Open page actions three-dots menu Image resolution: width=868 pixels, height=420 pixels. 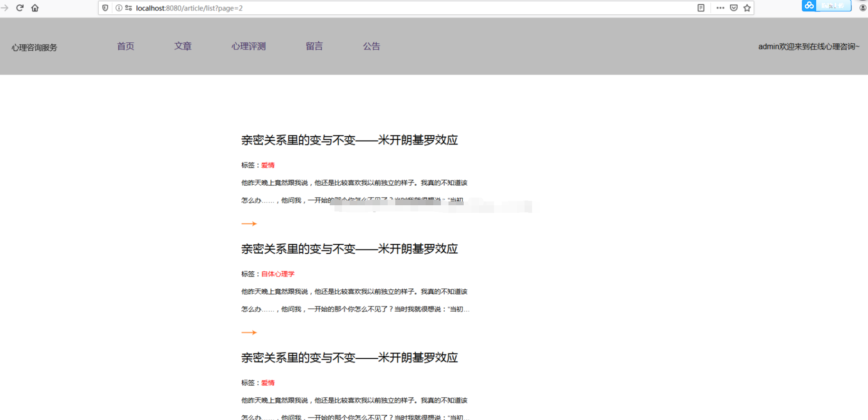pyautogui.click(x=720, y=8)
